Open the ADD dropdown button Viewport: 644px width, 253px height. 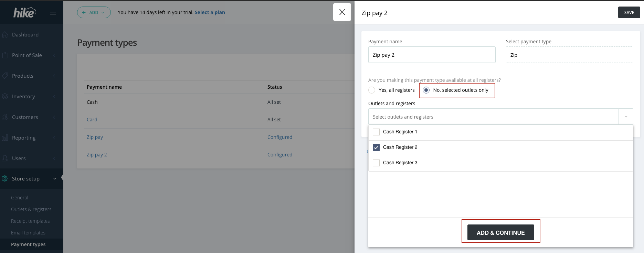click(94, 12)
